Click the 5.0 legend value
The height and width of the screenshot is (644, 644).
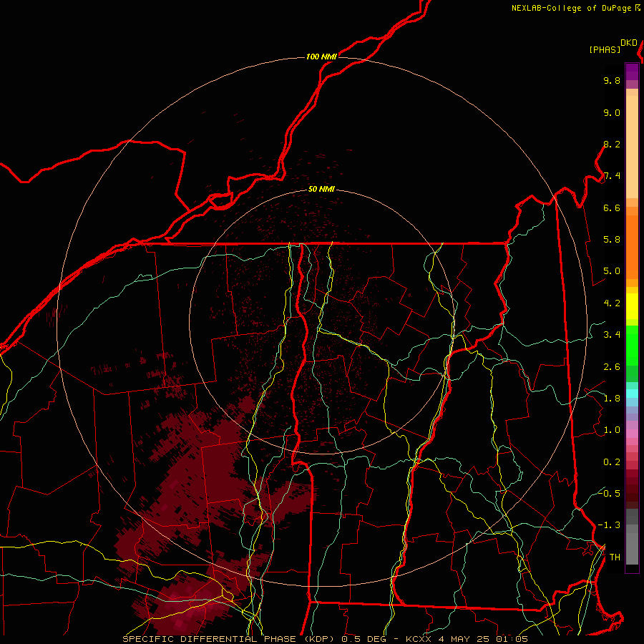coord(612,271)
